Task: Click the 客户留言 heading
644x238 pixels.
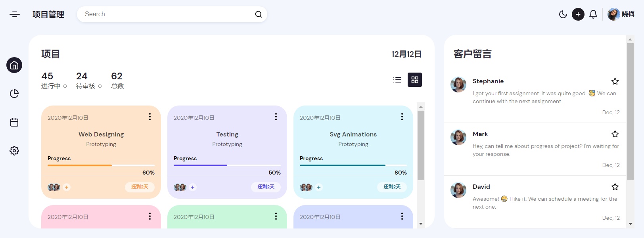Action: click(x=473, y=54)
